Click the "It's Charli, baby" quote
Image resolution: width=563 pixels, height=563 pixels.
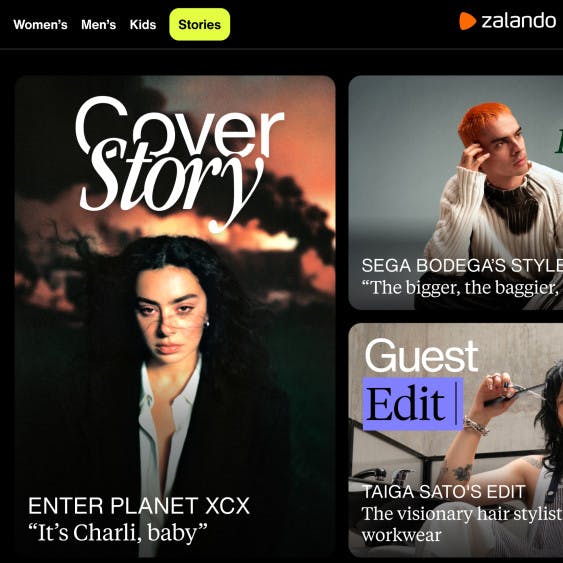(x=118, y=532)
